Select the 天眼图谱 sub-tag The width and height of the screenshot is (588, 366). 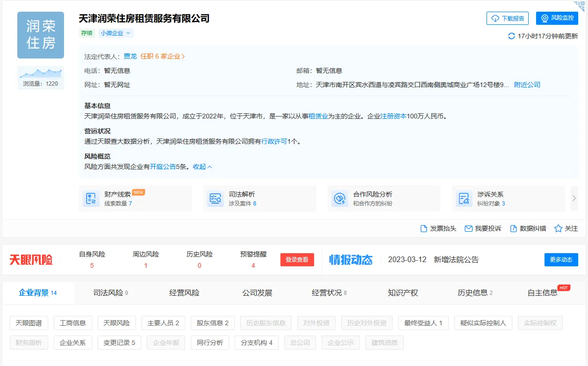pyautogui.click(x=29, y=323)
